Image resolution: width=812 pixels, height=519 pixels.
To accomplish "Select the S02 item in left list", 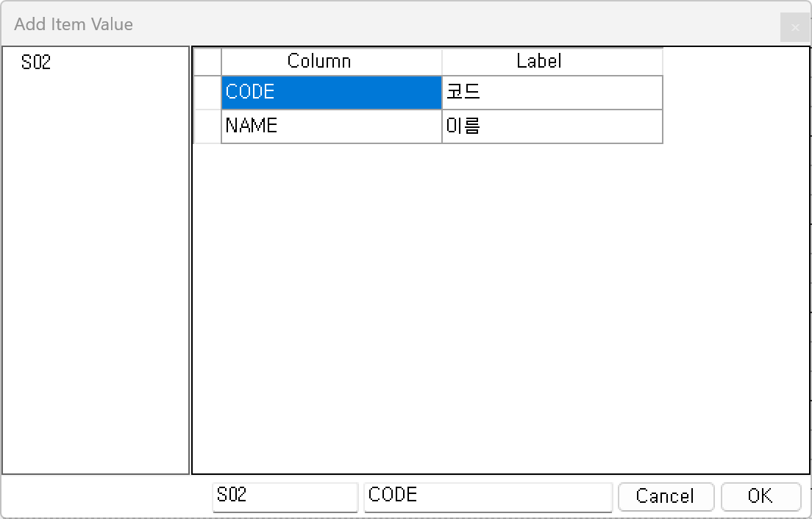I will (x=36, y=62).
